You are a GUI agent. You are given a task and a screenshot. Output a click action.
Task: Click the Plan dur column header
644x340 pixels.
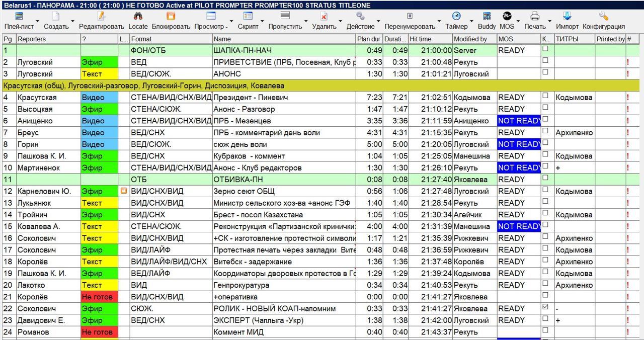(369, 39)
